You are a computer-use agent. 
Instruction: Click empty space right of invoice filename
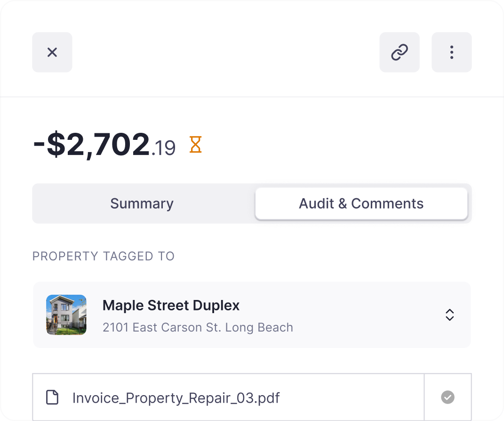pos(352,397)
